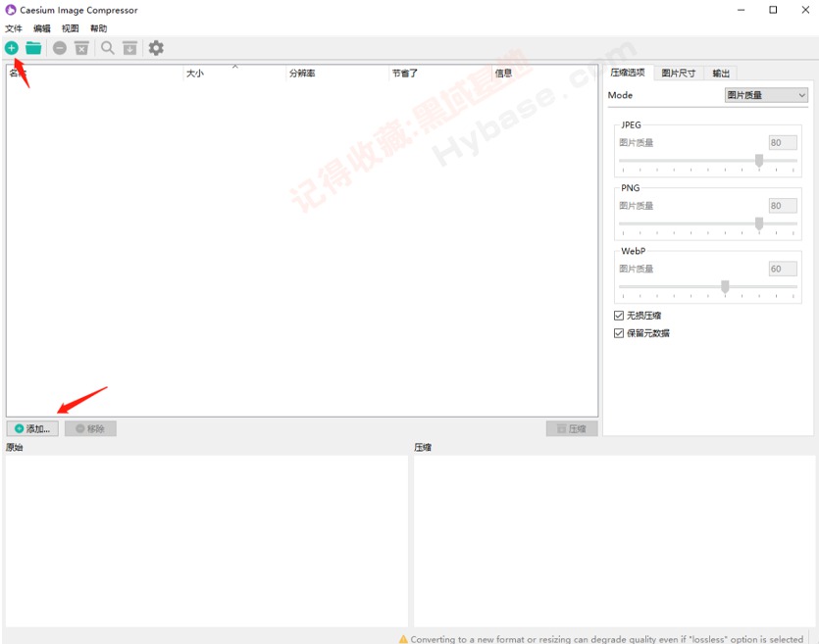819x644 pixels.
Task: Click the JPEG quality value field
Action: [783, 142]
